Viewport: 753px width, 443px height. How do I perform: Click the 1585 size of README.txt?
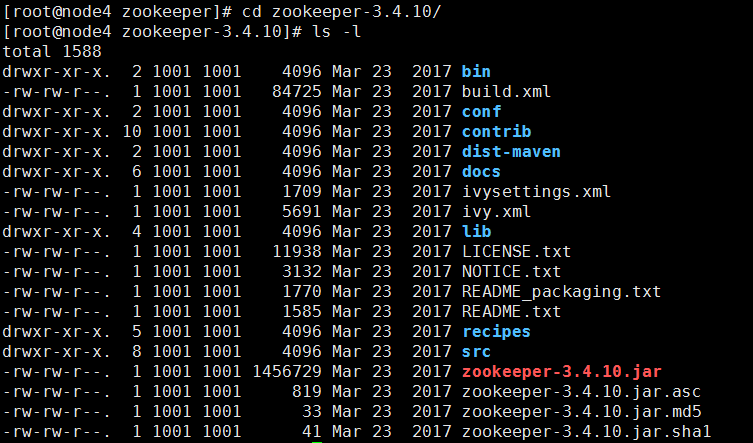pyautogui.click(x=302, y=312)
